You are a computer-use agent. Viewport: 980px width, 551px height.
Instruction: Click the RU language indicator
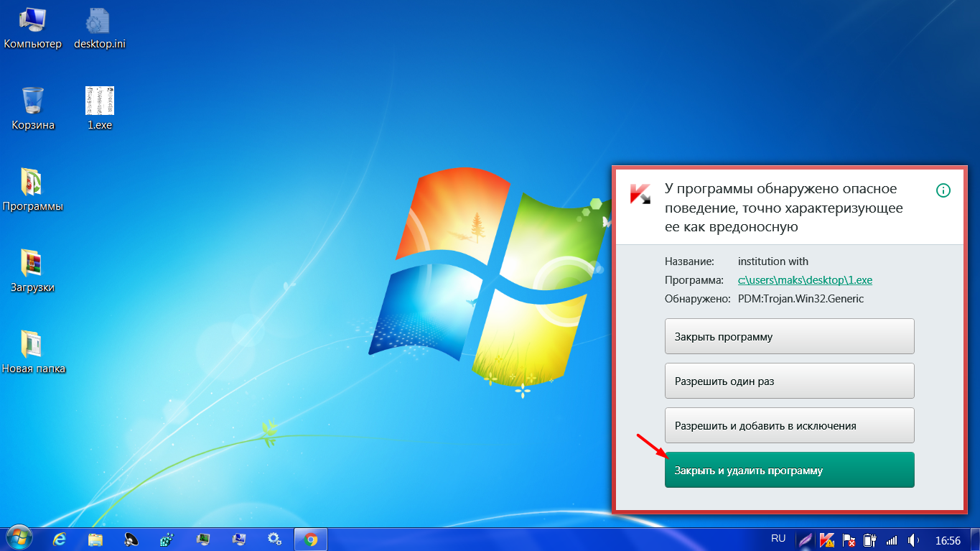tap(778, 538)
